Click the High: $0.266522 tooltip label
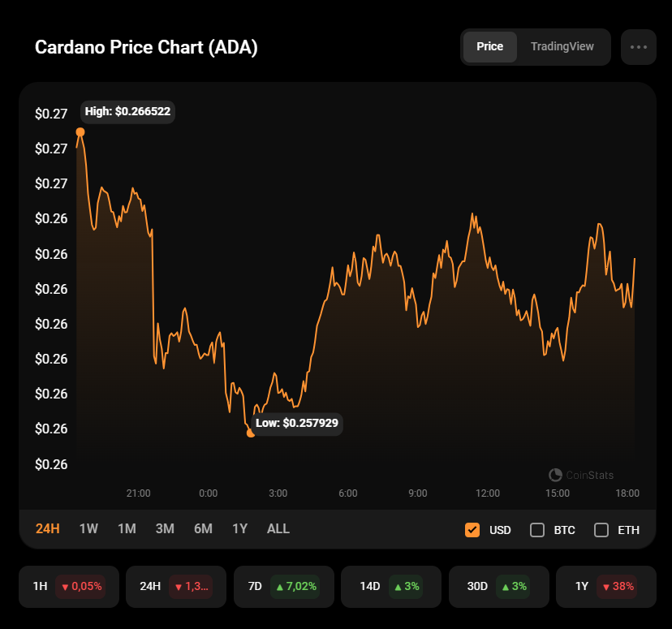The image size is (672, 629). 127,112
